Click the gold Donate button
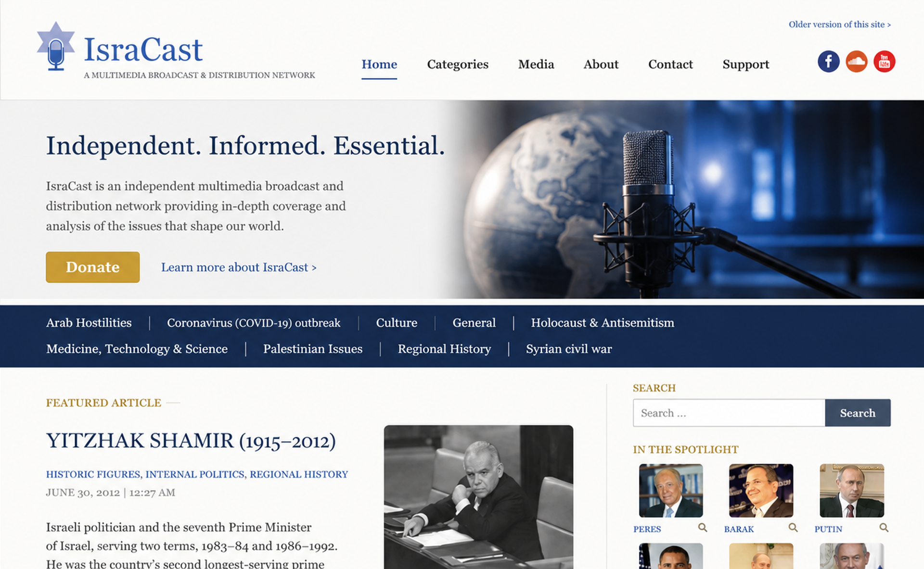 [x=93, y=267]
